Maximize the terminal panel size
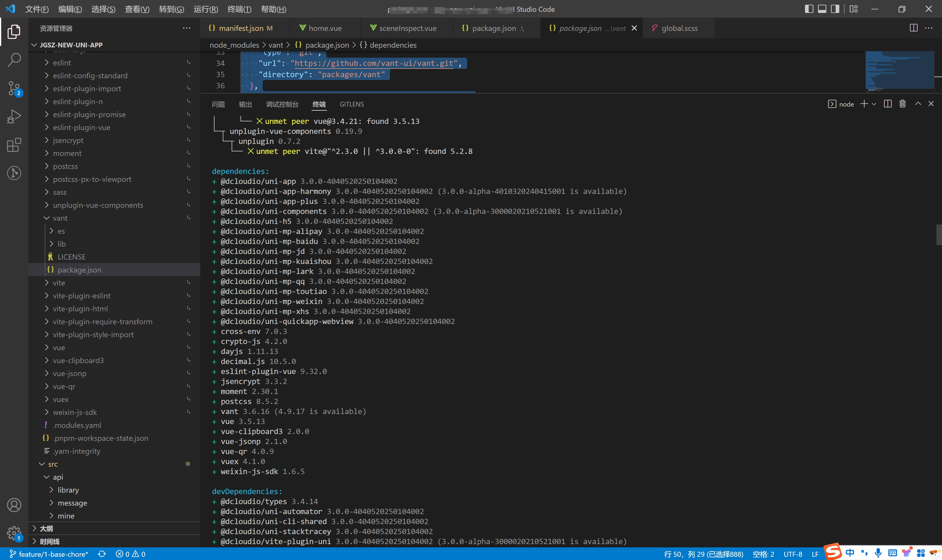Image resolution: width=942 pixels, height=560 pixels. [918, 104]
